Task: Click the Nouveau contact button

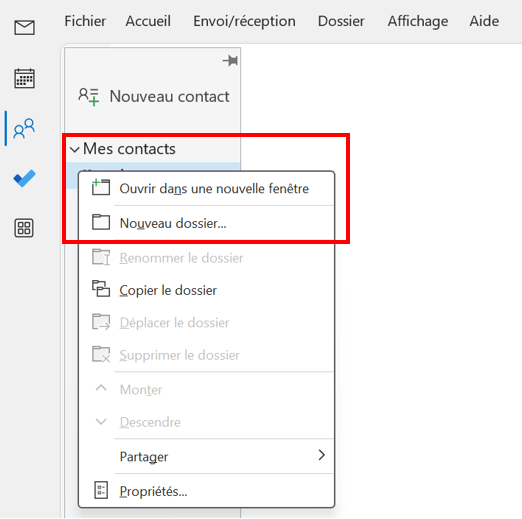Action: [x=153, y=97]
